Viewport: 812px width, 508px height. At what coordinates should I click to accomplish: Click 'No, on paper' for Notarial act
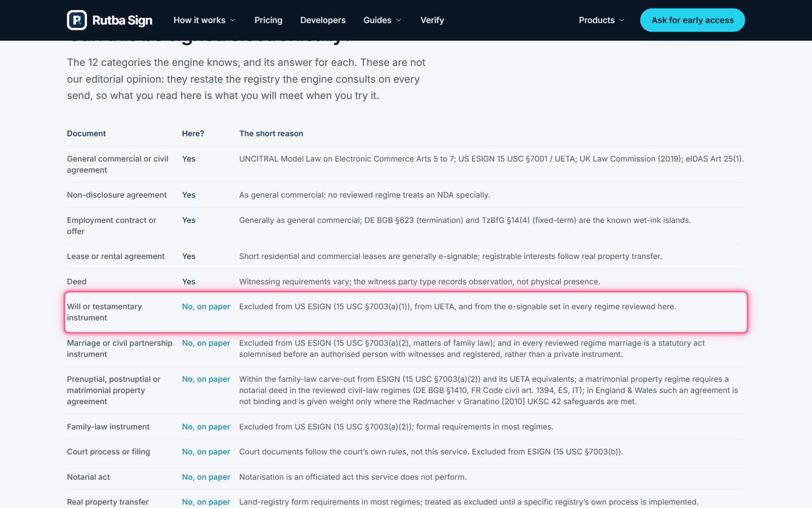[x=206, y=477]
